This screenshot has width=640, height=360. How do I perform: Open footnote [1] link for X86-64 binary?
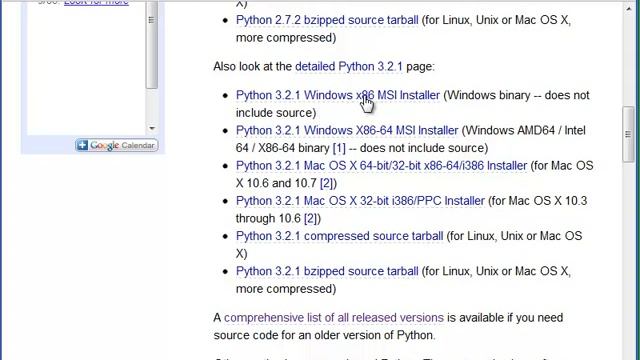pyautogui.click(x=339, y=148)
